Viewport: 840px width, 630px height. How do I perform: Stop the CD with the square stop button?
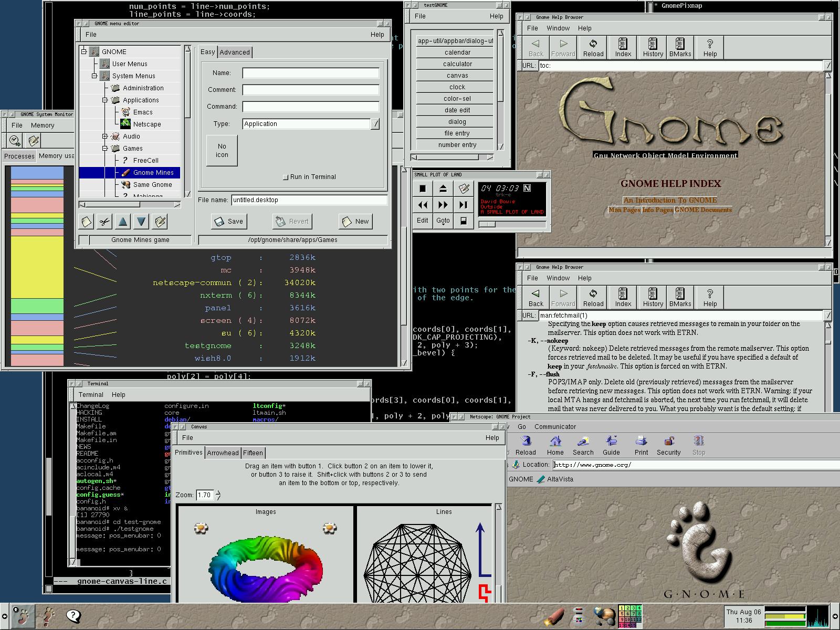[x=423, y=188]
